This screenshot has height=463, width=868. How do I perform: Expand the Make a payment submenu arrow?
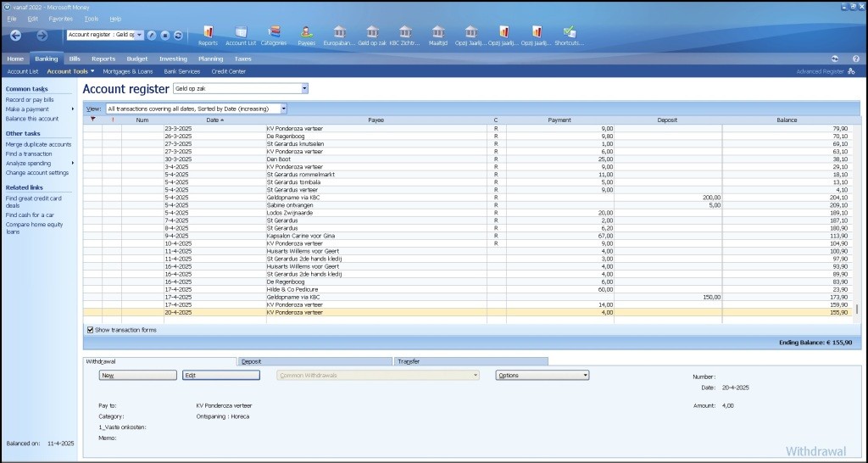point(73,109)
